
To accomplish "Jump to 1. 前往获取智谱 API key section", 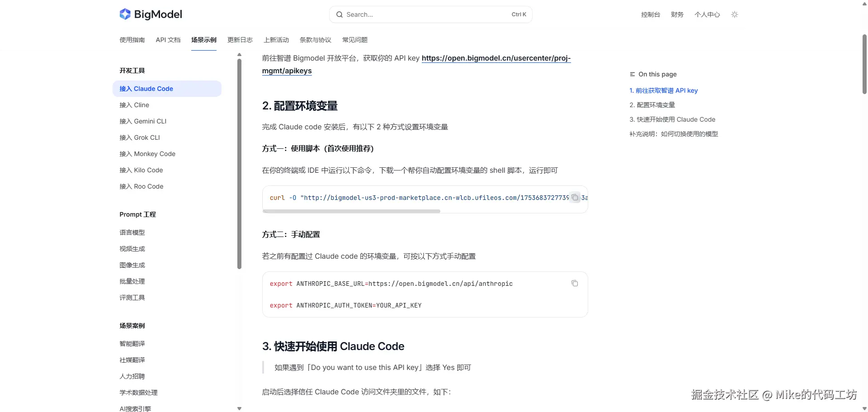I will [664, 90].
